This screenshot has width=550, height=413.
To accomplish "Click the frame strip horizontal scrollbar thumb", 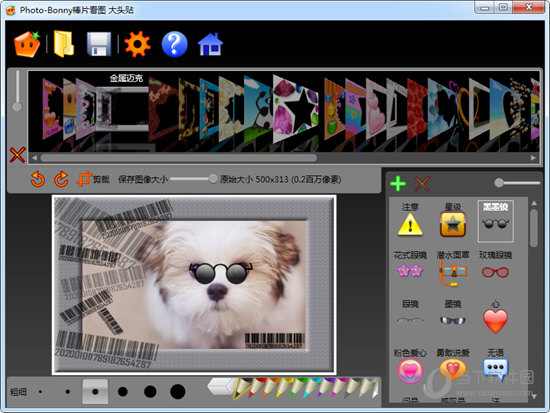I will click(179, 158).
